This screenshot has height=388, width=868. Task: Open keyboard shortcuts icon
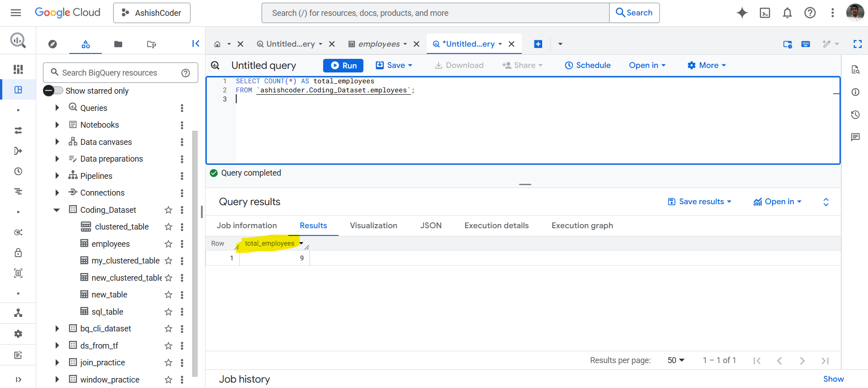(806, 44)
